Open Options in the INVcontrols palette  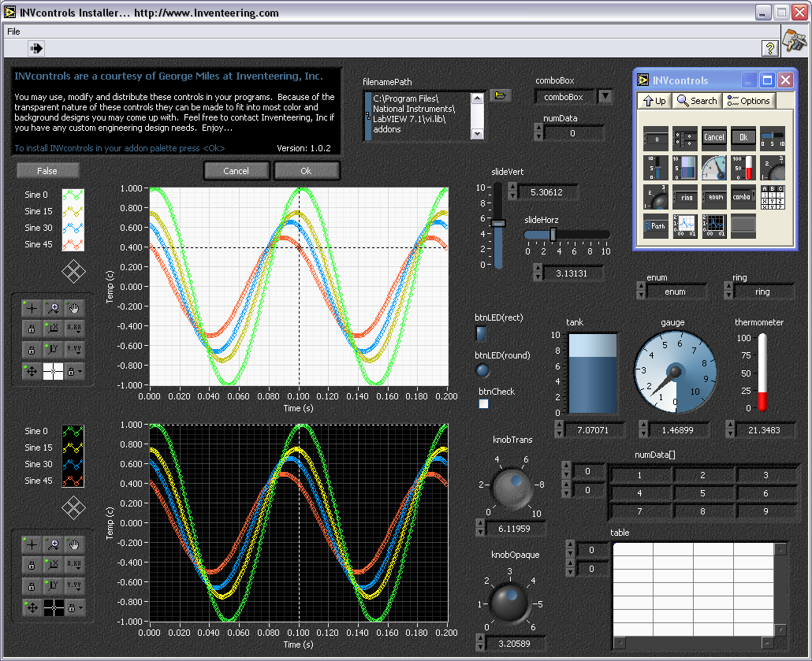tap(748, 101)
